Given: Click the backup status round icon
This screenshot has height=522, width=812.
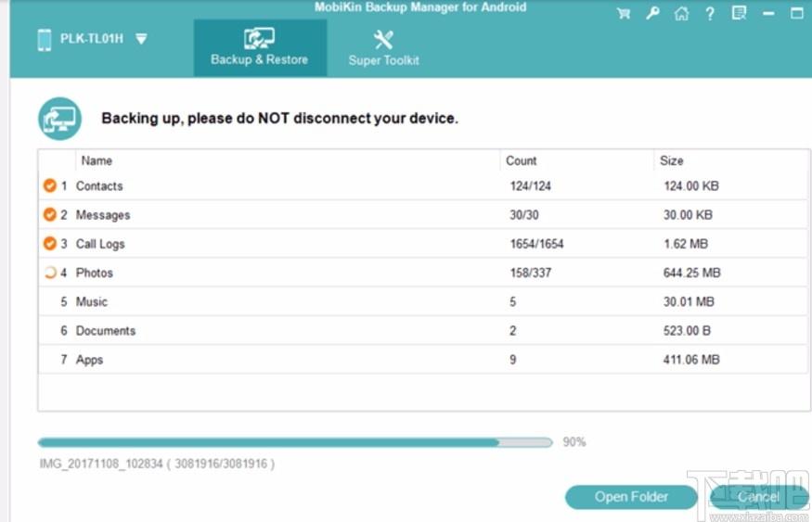Looking at the screenshot, I should click(x=59, y=119).
